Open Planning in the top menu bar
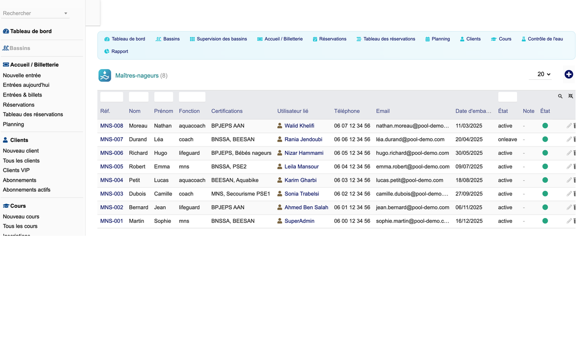588x364 pixels. point(438,39)
